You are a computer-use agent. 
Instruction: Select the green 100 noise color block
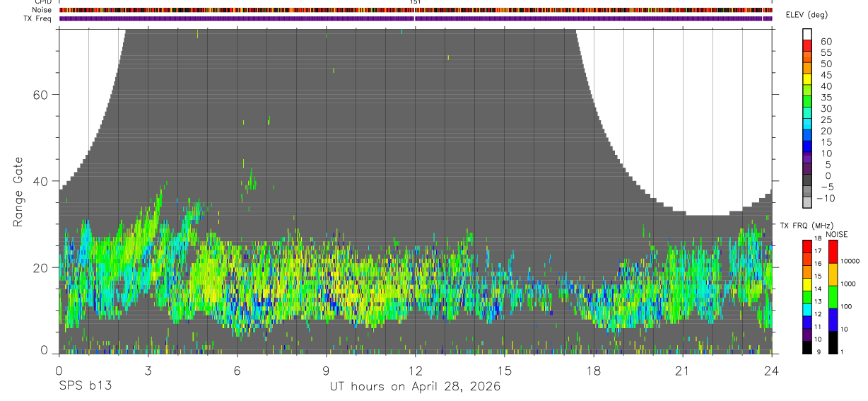pos(831,297)
